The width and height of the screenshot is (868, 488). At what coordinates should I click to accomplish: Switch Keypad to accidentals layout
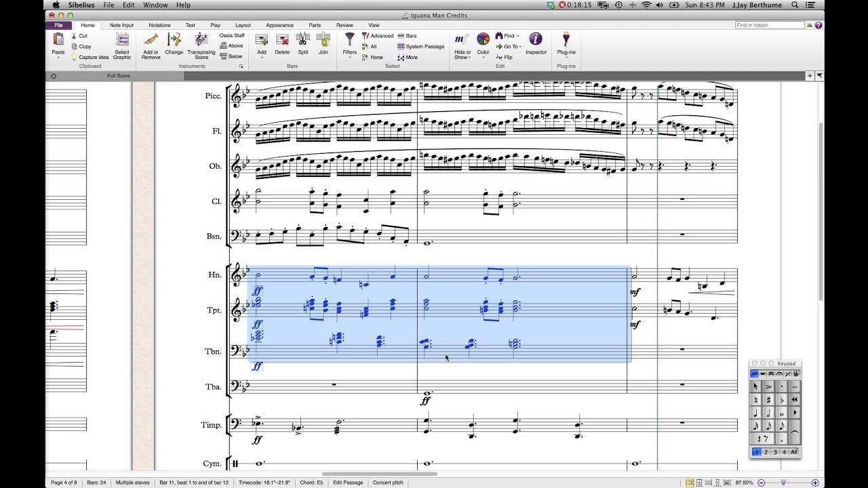[x=796, y=374]
